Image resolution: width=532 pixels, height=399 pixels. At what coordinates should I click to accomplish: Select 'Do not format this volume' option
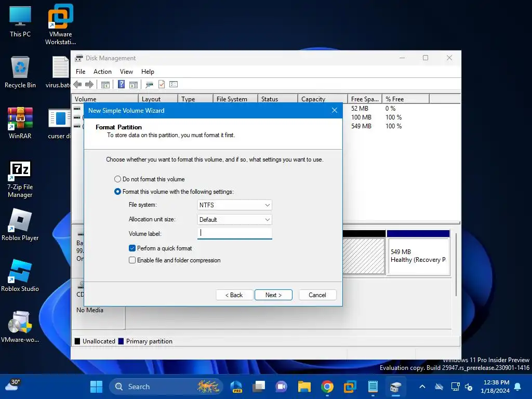pos(150,179)
